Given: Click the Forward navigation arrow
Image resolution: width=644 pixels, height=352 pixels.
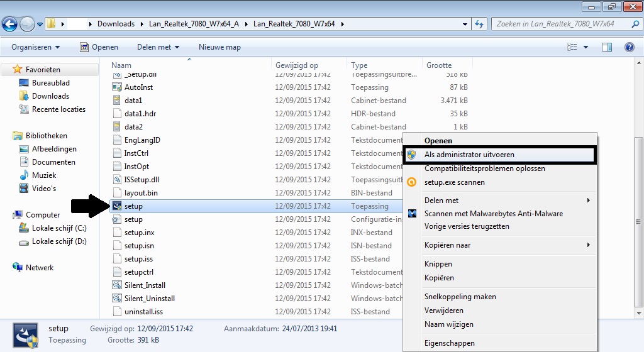Looking at the screenshot, I should click(x=27, y=25).
